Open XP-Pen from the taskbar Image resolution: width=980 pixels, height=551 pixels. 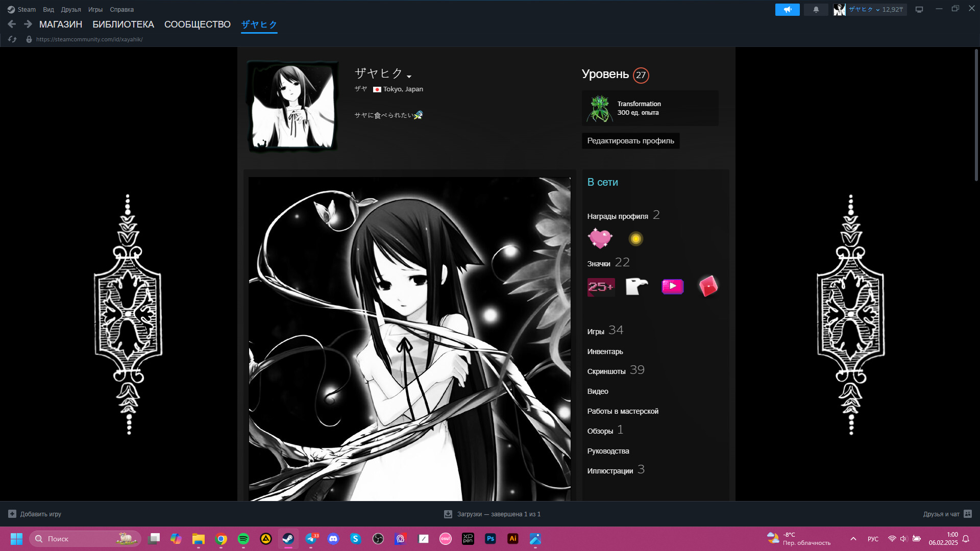pyautogui.click(x=468, y=539)
